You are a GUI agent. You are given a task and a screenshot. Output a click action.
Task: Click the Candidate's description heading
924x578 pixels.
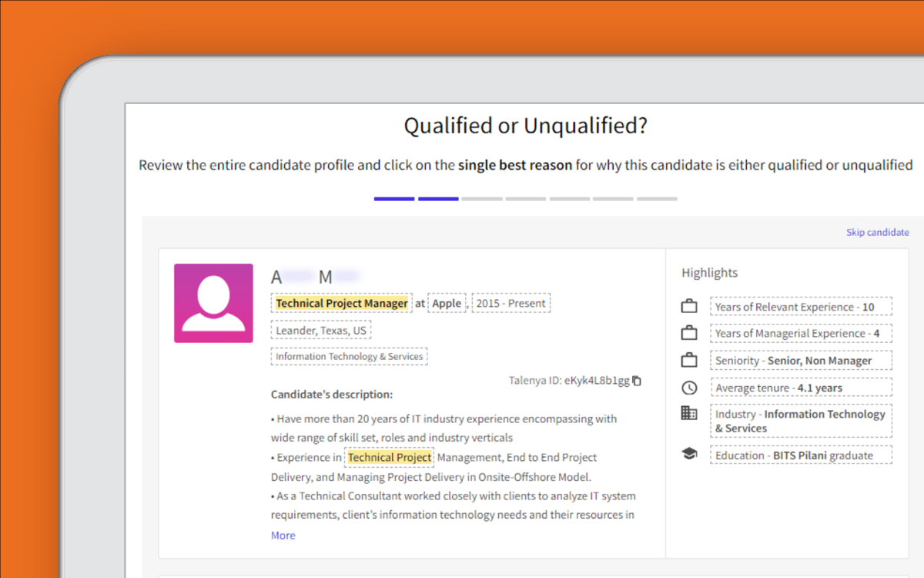click(332, 394)
